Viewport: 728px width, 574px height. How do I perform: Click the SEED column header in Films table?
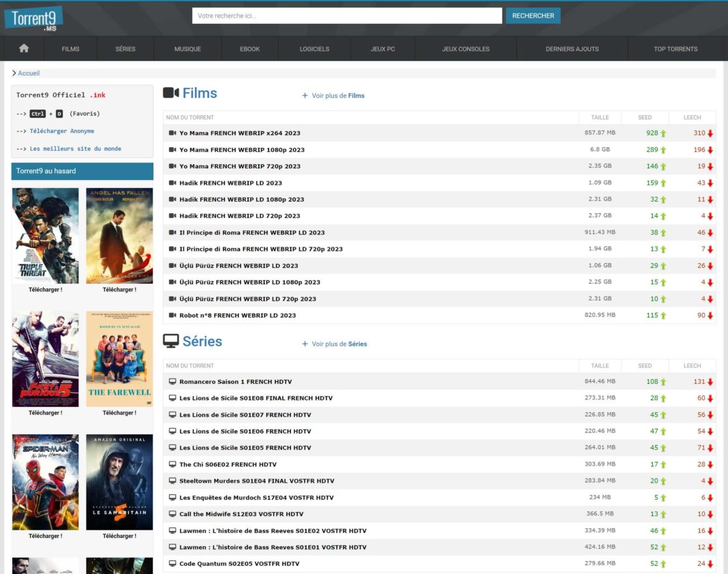645,117
